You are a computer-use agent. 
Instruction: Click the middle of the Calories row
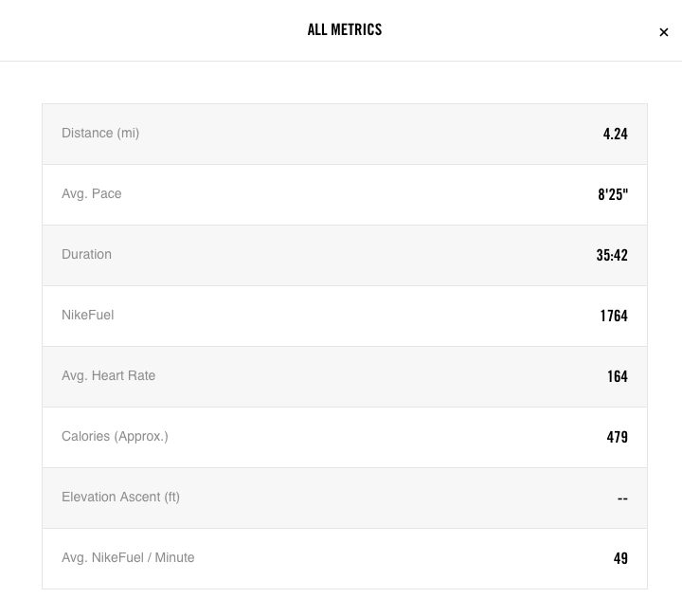[x=345, y=438]
